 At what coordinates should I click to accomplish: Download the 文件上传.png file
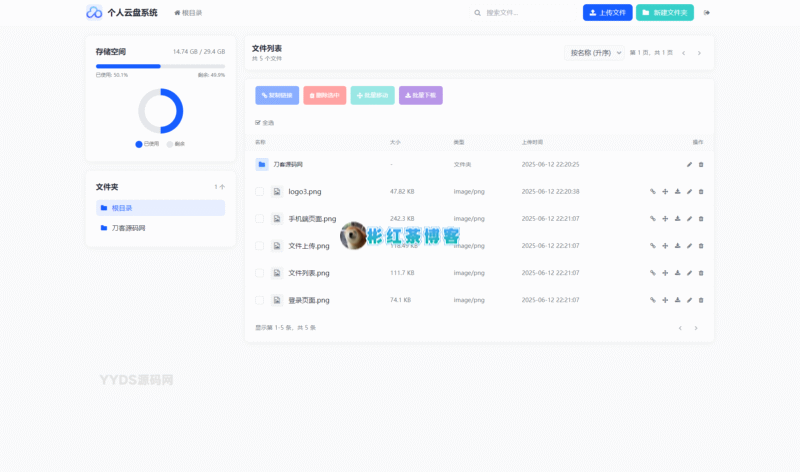click(677, 245)
